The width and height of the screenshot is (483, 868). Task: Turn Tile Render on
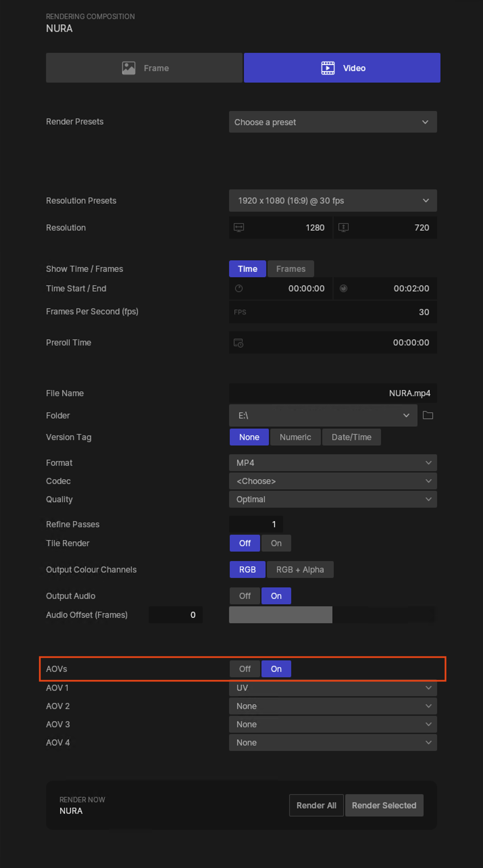pyautogui.click(x=276, y=543)
